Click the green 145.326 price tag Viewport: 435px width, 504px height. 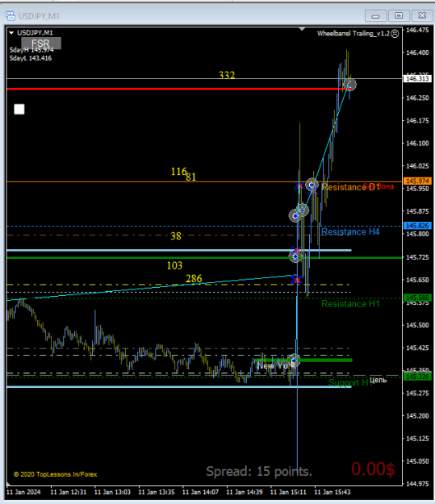(x=417, y=377)
